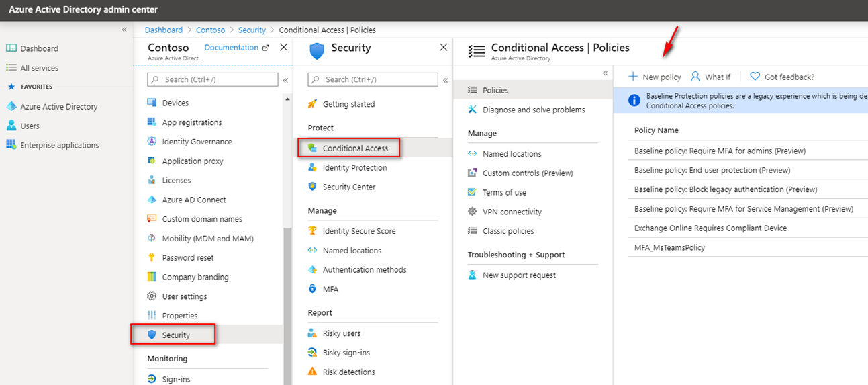Collapse the far-left navigation sidebar
Viewport: 868px width, 385px height.
(x=124, y=30)
